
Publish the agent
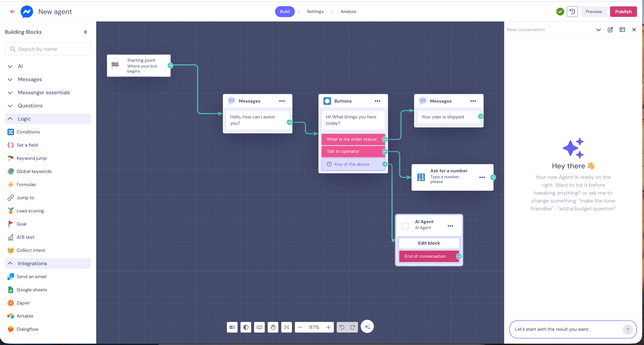point(623,11)
